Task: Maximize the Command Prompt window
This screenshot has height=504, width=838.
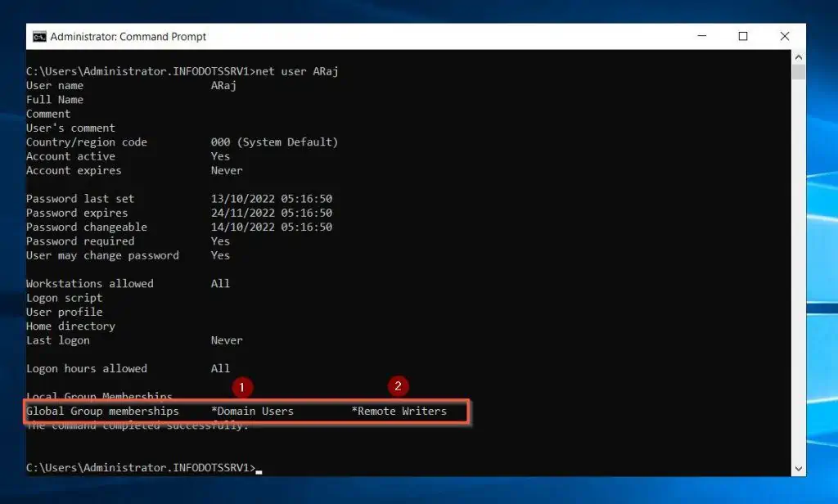Action: [743, 36]
